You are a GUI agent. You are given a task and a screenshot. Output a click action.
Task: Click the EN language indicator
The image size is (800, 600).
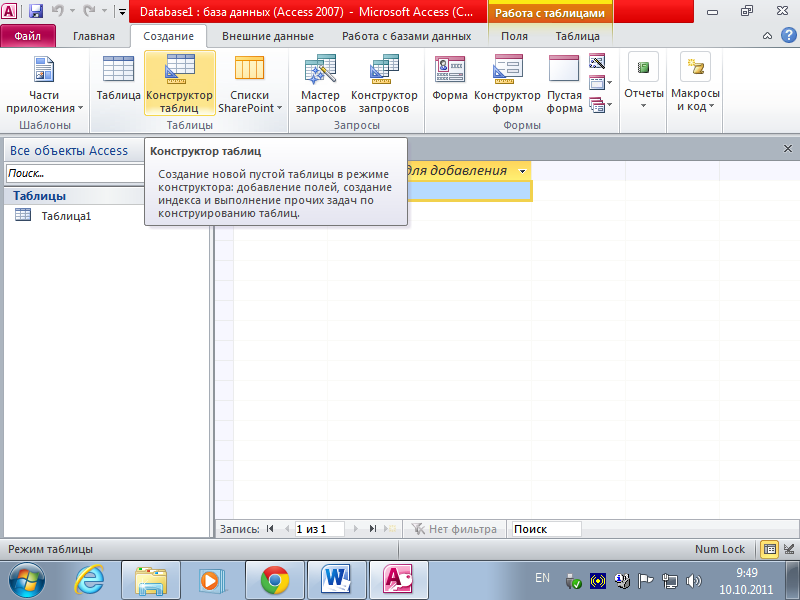[542, 578]
